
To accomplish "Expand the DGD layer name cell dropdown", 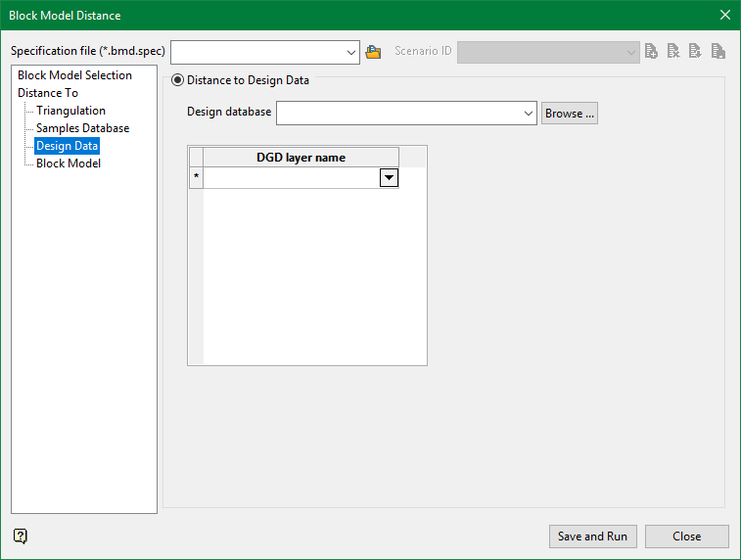I will 389,177.
